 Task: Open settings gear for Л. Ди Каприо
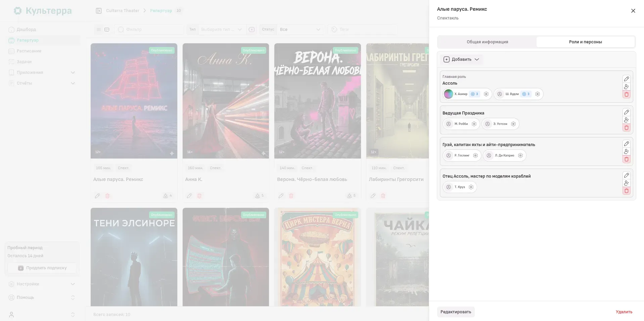coord(520,155)
